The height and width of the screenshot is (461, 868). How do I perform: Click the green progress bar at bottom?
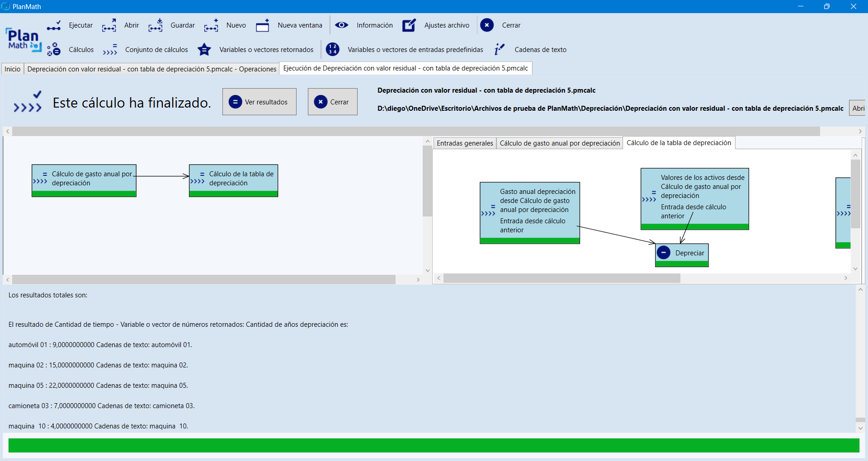[x=434, y=446]
